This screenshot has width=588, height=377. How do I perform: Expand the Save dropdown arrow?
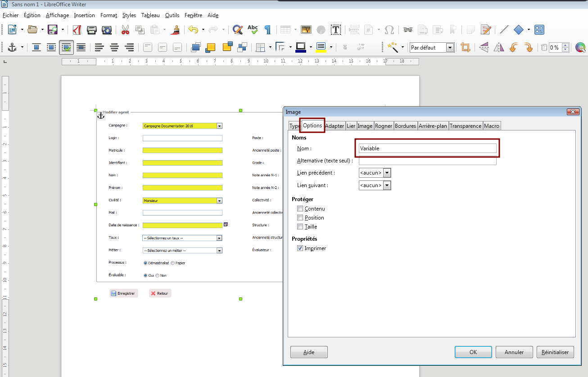(63, 30)
